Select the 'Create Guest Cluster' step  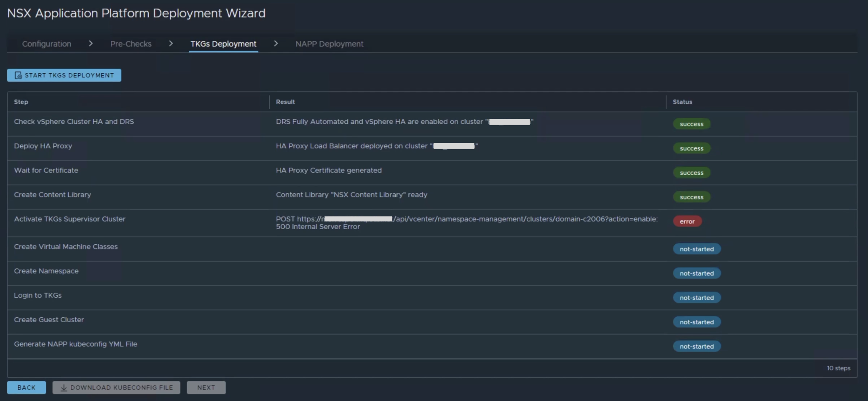(49, 320)
